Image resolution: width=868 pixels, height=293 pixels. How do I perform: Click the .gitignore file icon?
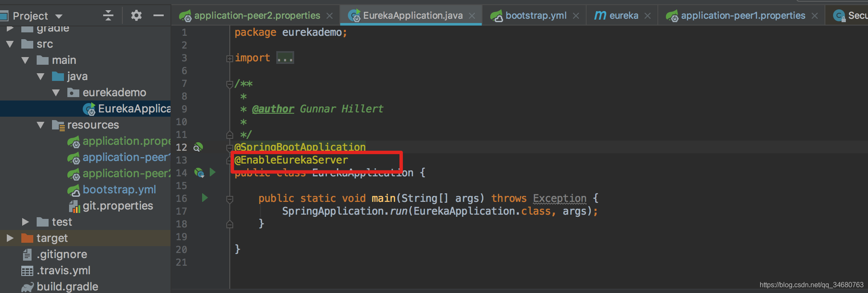click(27, 255)
